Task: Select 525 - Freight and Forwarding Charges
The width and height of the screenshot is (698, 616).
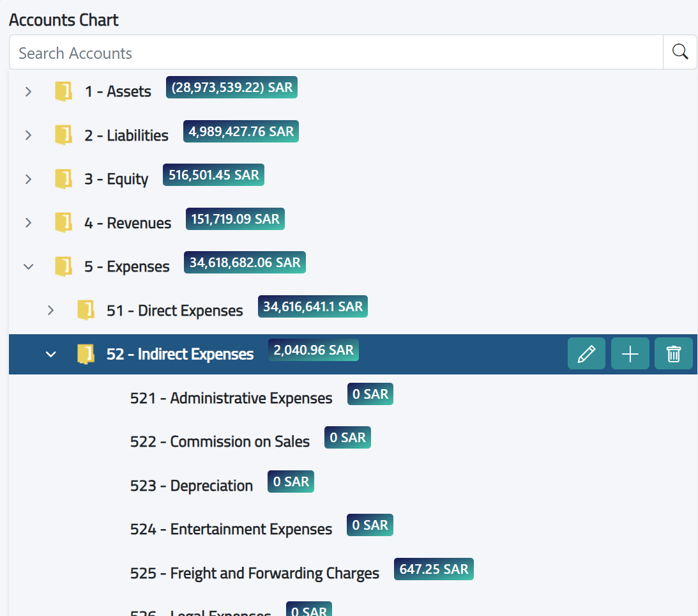Action: pyautogui.click(x=254, y=573)
